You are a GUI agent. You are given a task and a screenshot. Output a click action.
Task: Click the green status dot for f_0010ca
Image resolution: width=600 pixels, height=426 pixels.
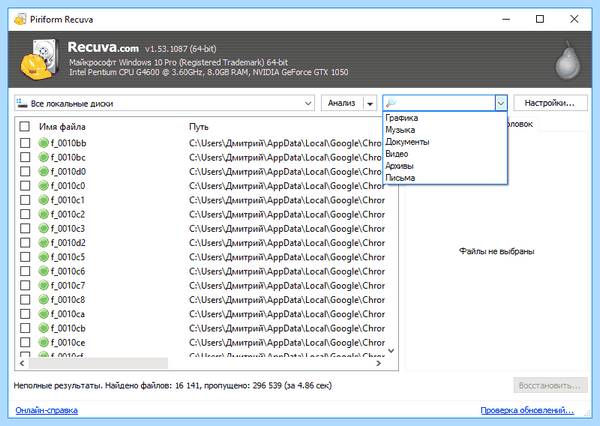pyautogui.click(x=44, y=314)
